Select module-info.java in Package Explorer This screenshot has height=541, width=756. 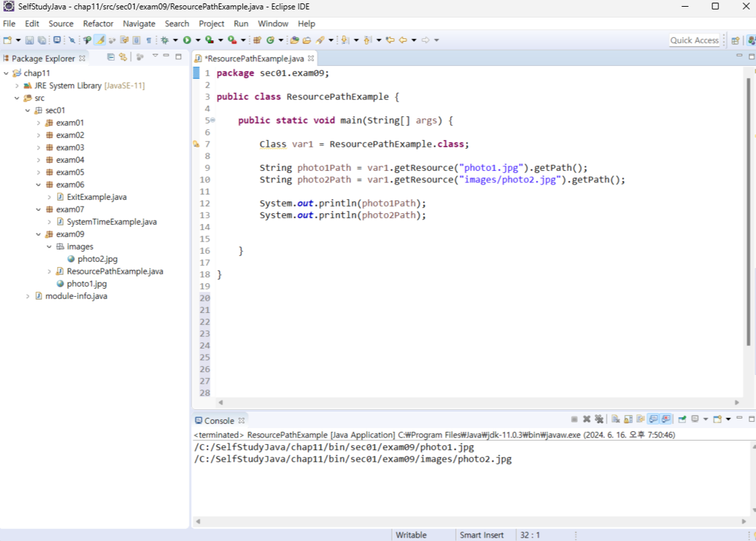[76, 296]
